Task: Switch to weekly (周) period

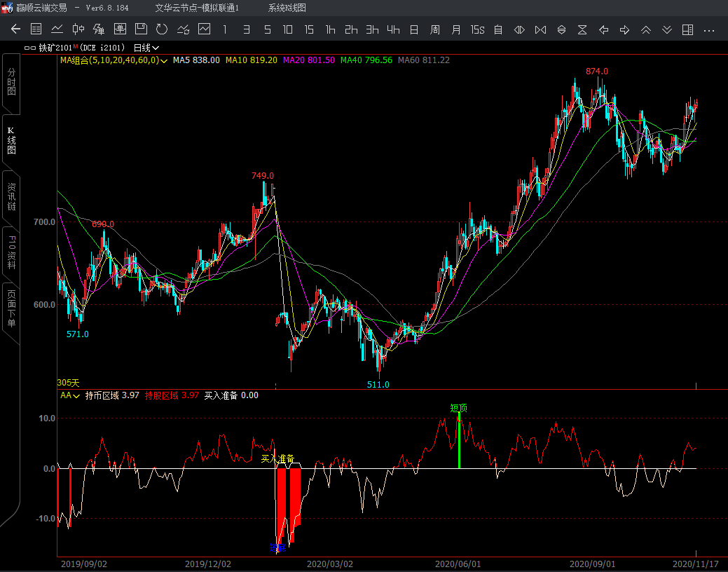Action: [435, 29]
